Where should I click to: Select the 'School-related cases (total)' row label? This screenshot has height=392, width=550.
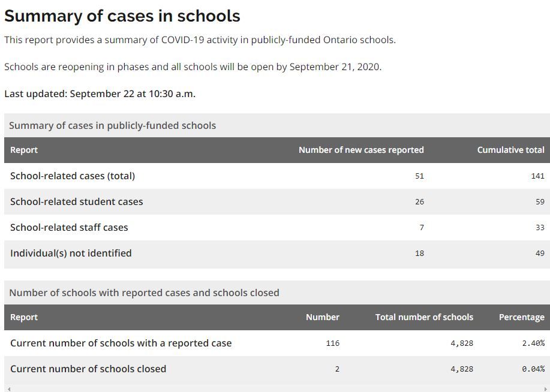tap(73, 176)
